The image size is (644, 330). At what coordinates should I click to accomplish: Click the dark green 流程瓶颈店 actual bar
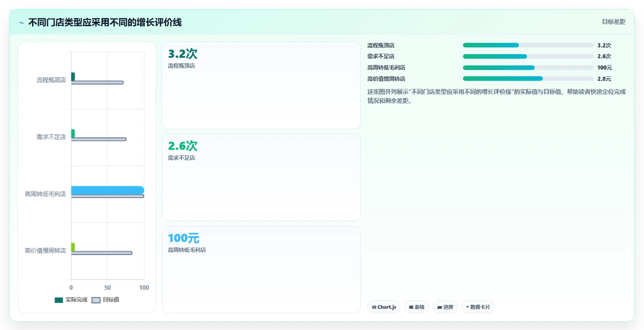click(73, 77)
